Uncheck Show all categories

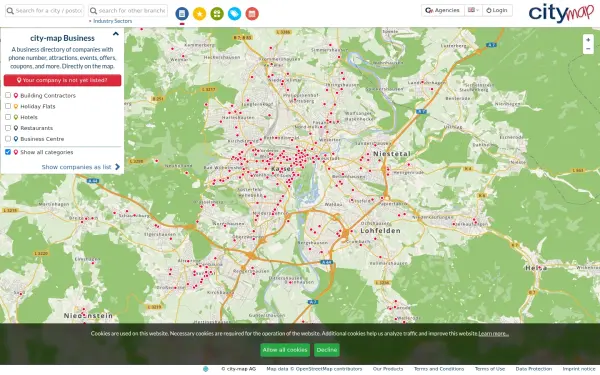click(8, 152)
